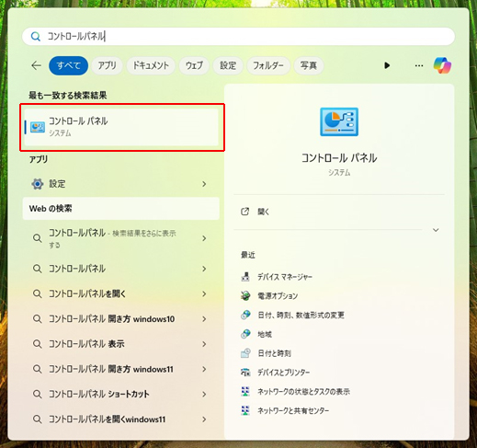Expand chevron for コントロールパネルを開く suggestion

click(204, 293)
